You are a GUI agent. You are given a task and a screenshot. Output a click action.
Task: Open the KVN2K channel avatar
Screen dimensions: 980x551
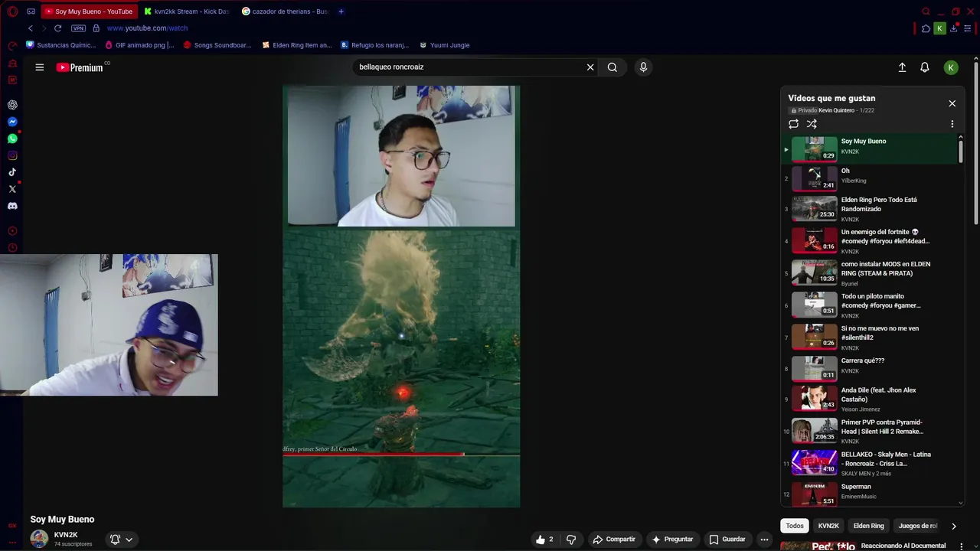click(x=39, y=539)
